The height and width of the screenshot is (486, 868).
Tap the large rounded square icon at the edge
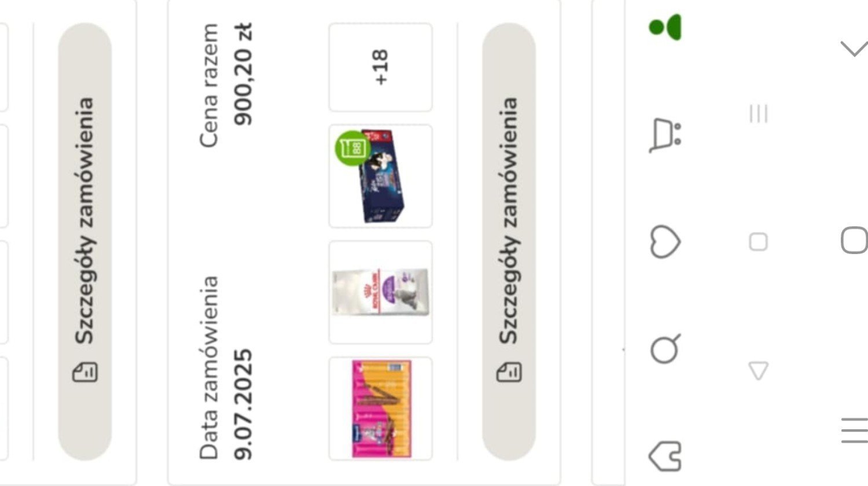[854, 240]
